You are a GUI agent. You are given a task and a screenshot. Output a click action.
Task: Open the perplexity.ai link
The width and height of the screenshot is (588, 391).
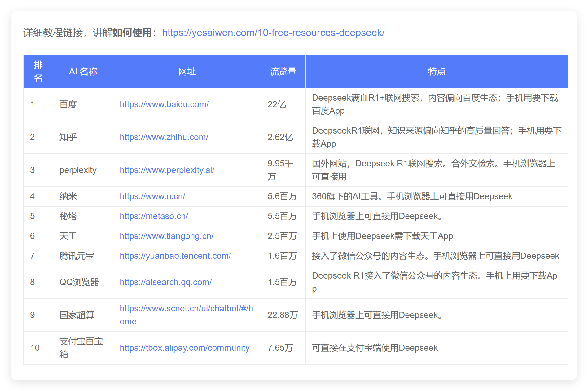[x=167, y=170]
